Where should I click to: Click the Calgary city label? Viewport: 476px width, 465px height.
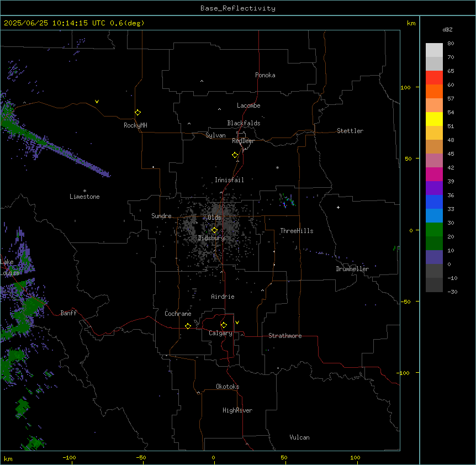click(220, 333)
